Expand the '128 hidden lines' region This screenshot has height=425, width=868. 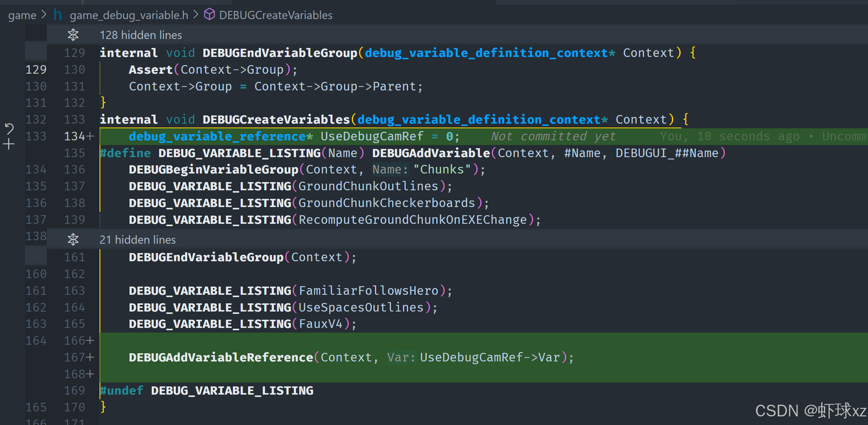tap(141, 35)
